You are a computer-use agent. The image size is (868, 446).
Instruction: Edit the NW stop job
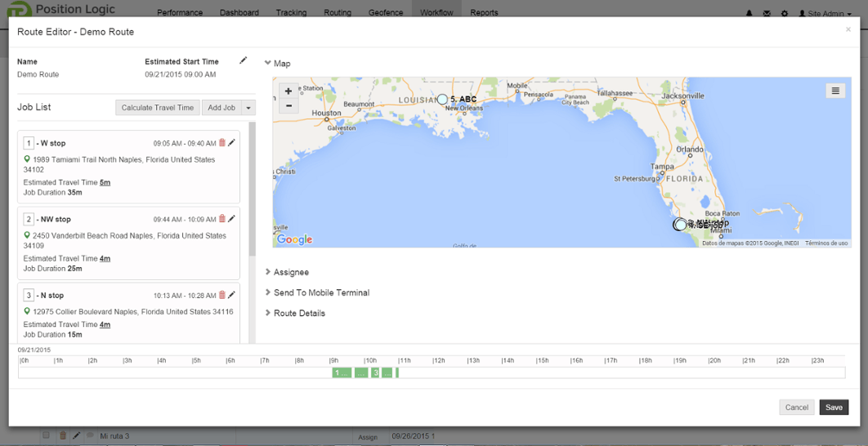pyautogui.click(x=231, y=219)
